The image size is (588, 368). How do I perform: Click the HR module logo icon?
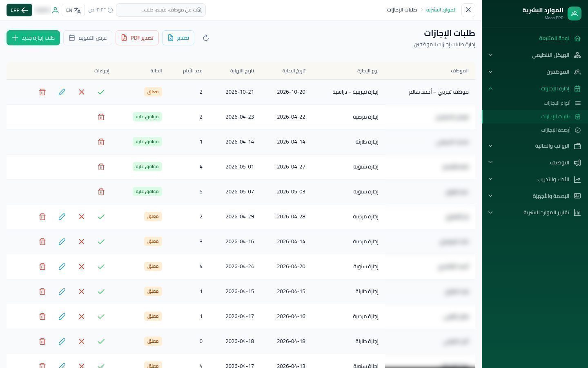(574, 13)
